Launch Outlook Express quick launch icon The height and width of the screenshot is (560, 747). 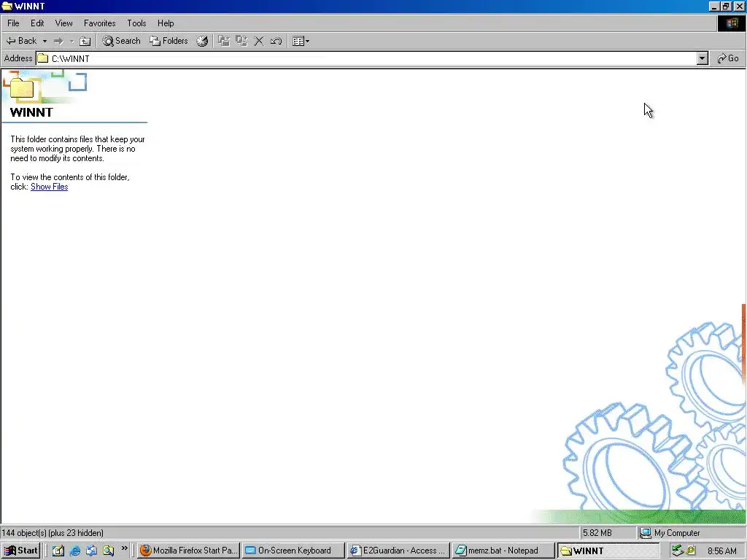coord(91,551)
